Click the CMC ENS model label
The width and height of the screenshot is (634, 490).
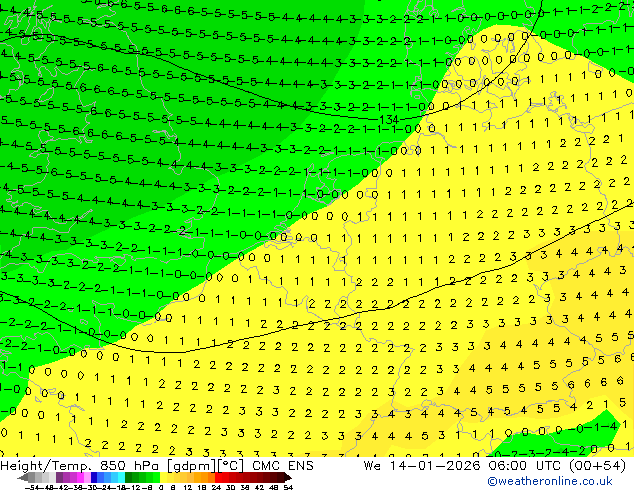tap(283, 466)
